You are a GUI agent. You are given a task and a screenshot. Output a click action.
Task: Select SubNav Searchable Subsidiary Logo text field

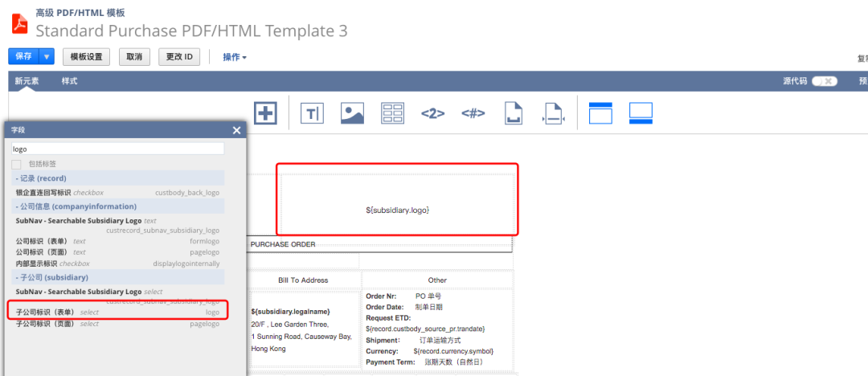pyautogui.click(x=118, y=225)
